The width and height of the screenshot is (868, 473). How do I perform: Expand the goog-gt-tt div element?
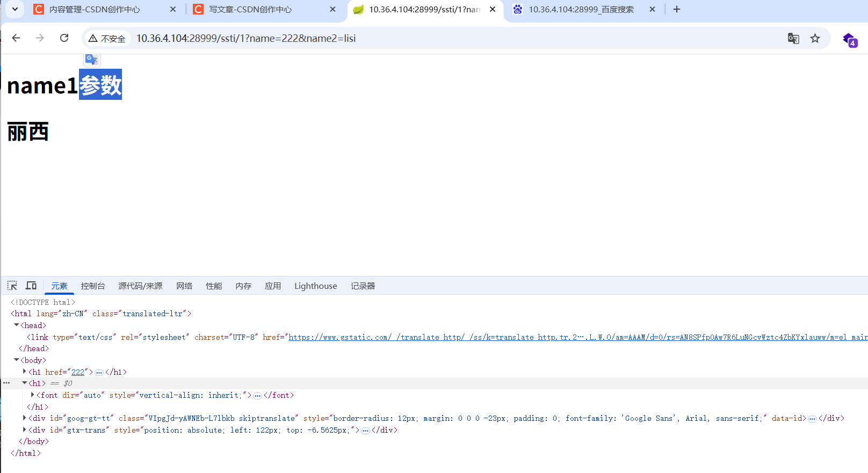tap(24, 418)
